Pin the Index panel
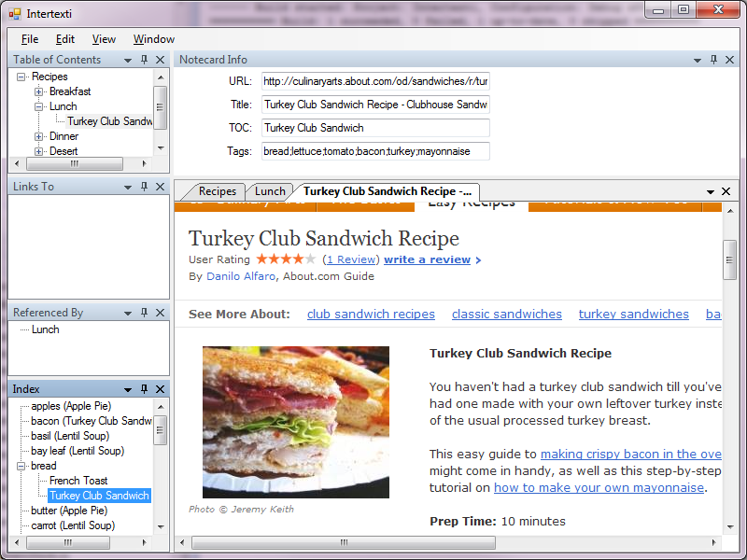This screenshot has height=560, width=747. (144, 389)
